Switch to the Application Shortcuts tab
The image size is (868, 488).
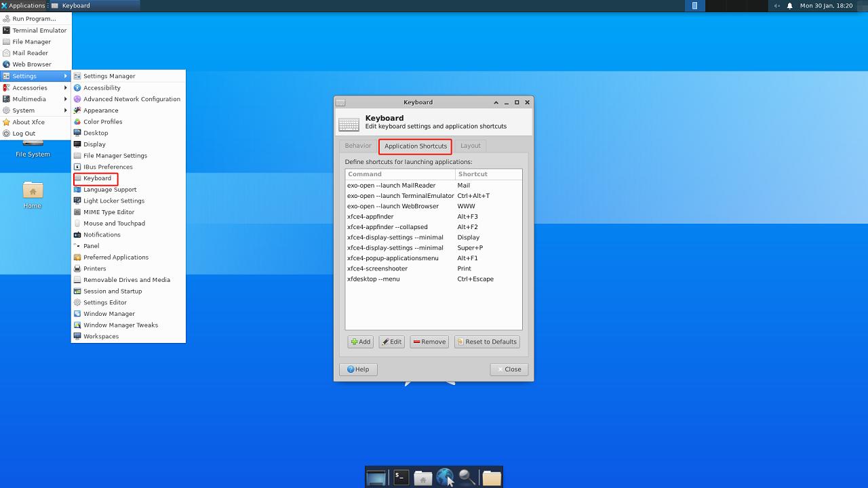click(x=416, y=146)
